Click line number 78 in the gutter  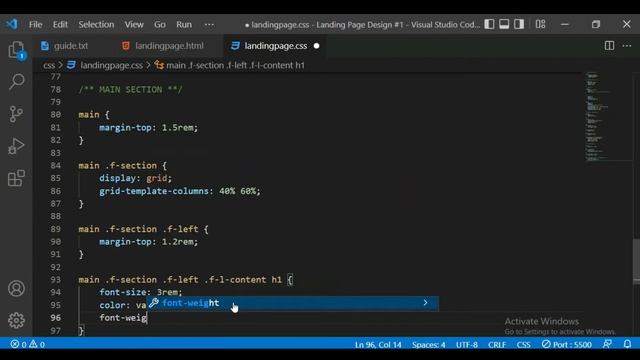point(56,89)
